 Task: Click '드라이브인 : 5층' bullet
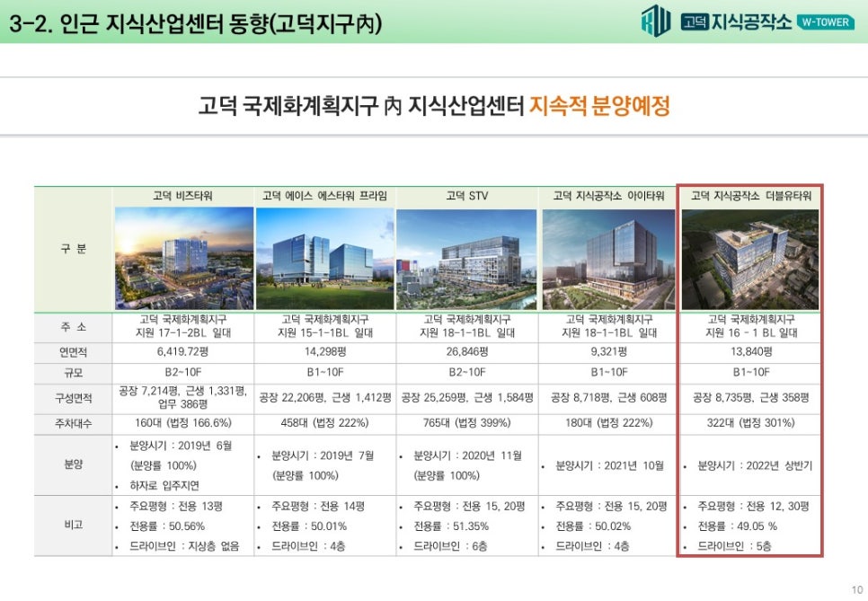[734, 547]
